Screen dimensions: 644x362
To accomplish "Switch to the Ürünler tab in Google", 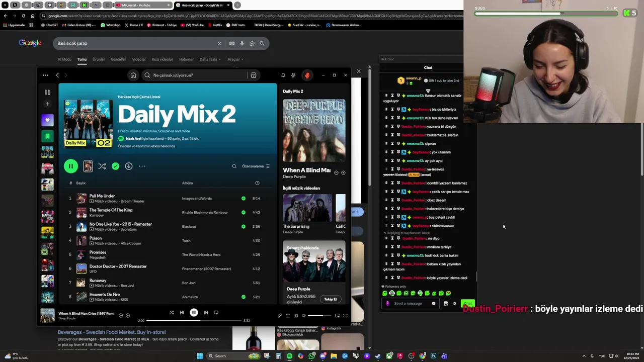I will tap(99, 59).
